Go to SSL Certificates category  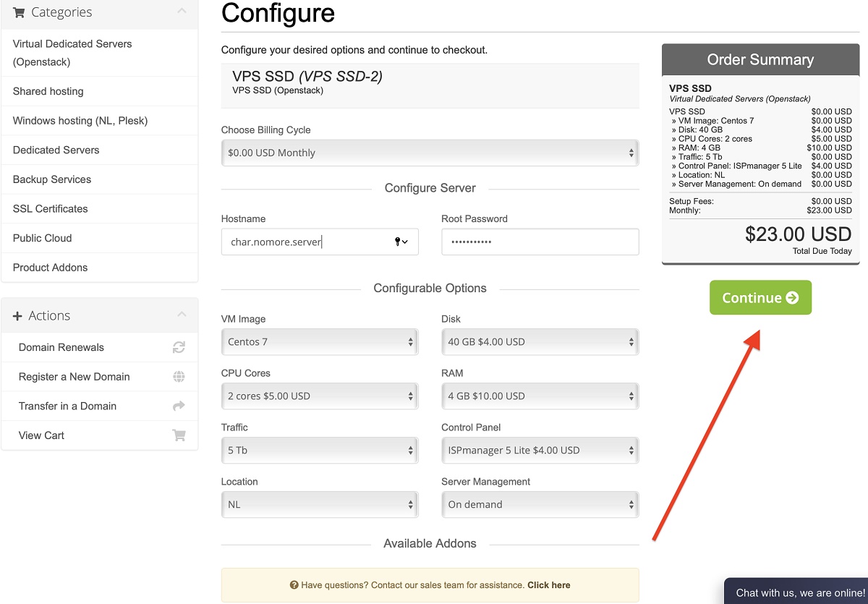[51, 208]
